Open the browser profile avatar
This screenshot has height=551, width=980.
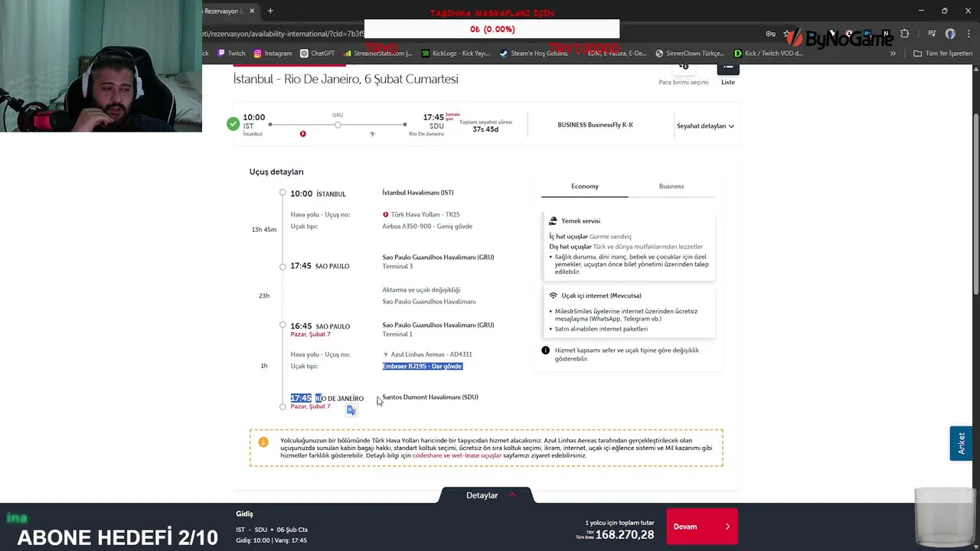click(950, 34)
